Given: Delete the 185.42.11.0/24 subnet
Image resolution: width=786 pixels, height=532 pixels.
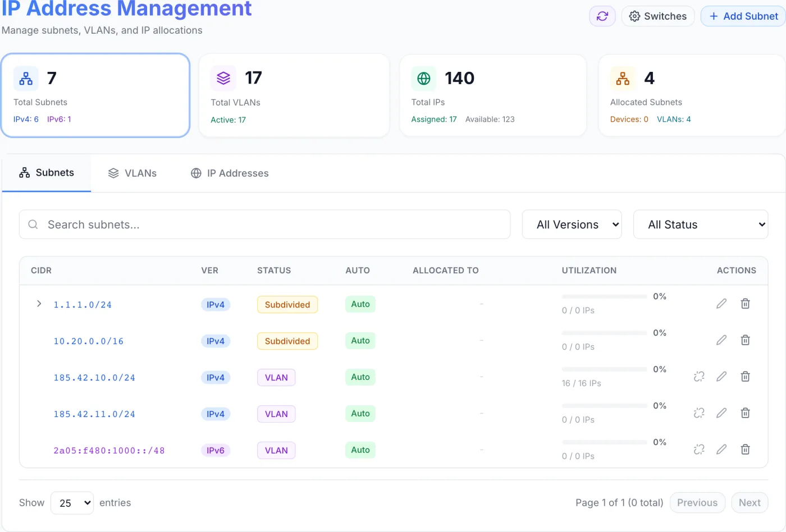Looking at the screenshot, I should [x=745, y=413].
